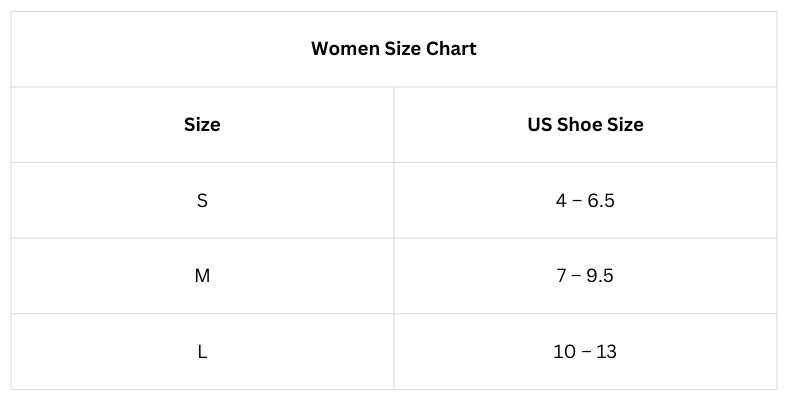Select the US Shoe Size column header

[x=585, y=125]
